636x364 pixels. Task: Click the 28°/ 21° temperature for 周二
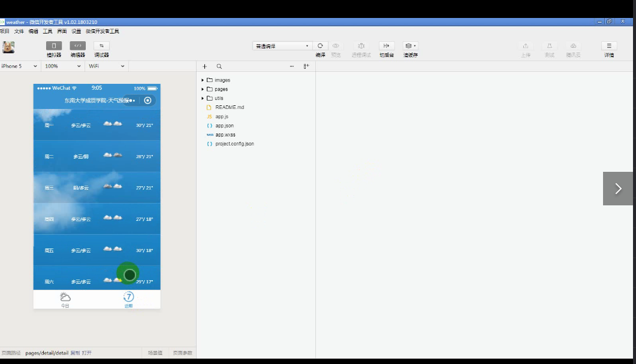144,157
